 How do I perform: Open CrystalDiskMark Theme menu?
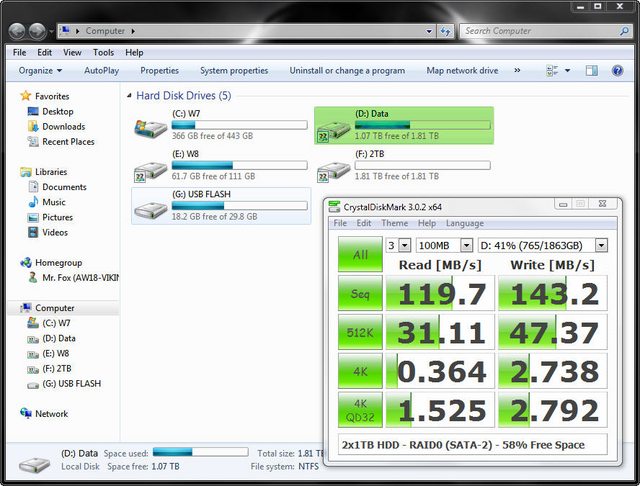coord(395,223)
